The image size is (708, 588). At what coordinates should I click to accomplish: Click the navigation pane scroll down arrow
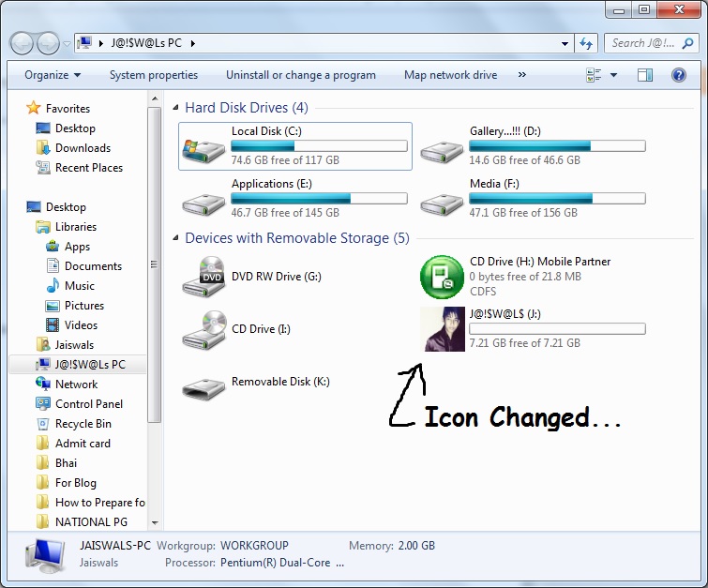(155, 523)
